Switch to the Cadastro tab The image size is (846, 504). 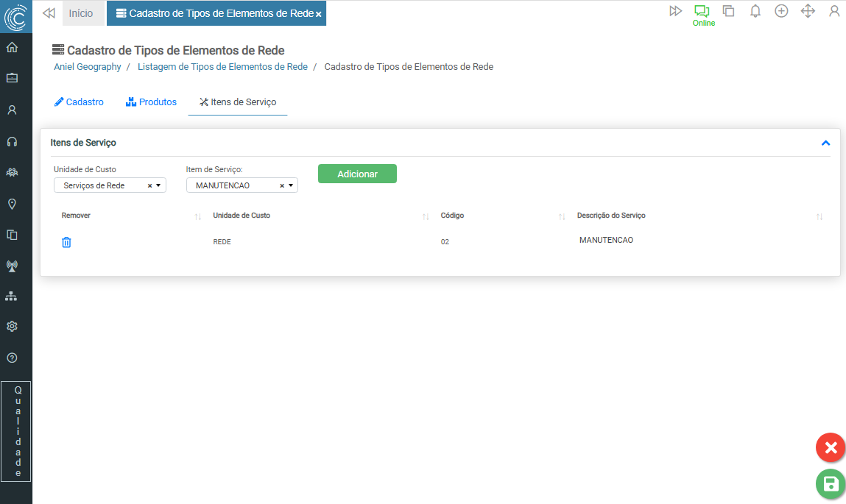(79, 102)
